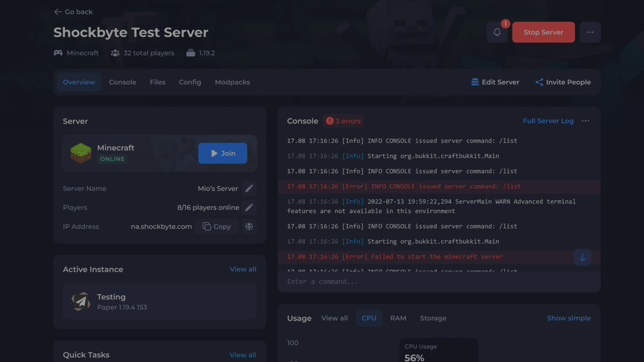The height and width of the screenshot is (362, 644).
Task: Select View all in Usage panel
Action: click(x=335, y=318)
